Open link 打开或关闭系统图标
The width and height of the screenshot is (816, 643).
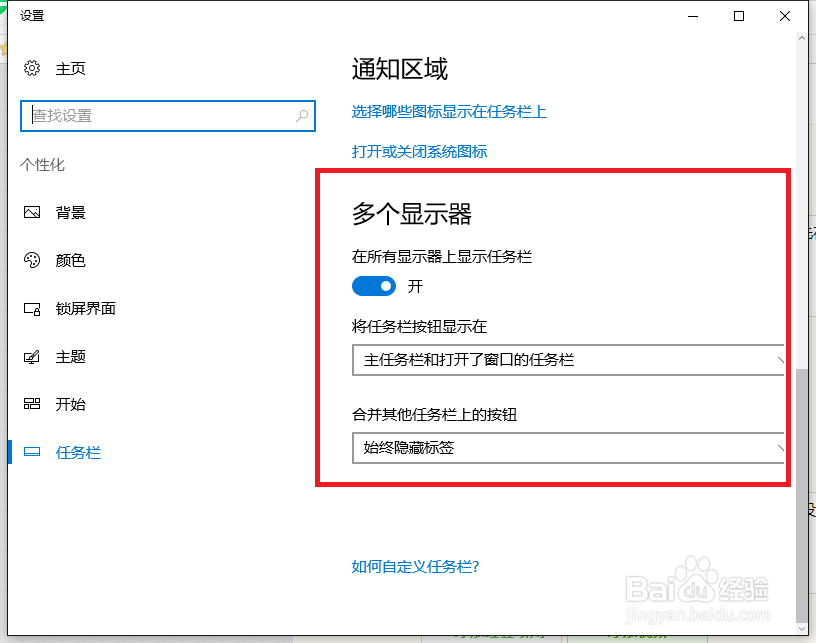pyautogui.click(x=419, y=151)
